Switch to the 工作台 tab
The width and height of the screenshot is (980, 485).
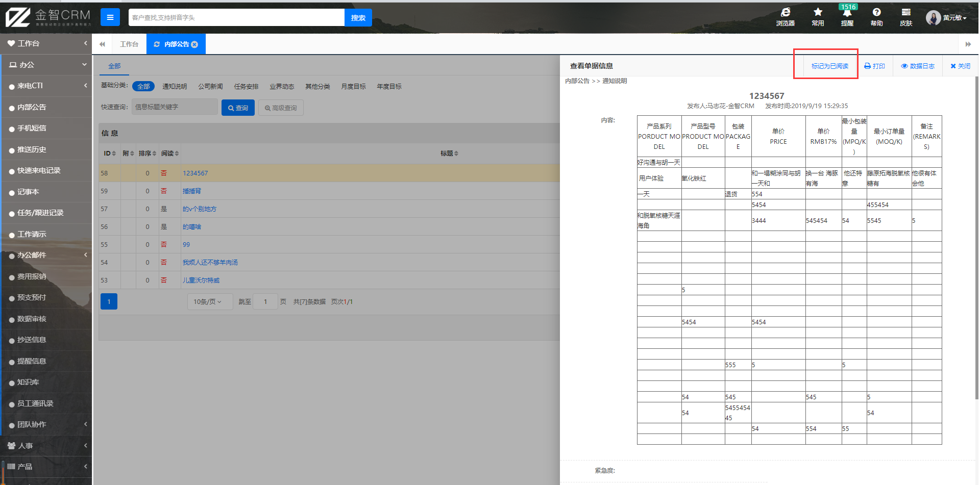coord(129,44)
